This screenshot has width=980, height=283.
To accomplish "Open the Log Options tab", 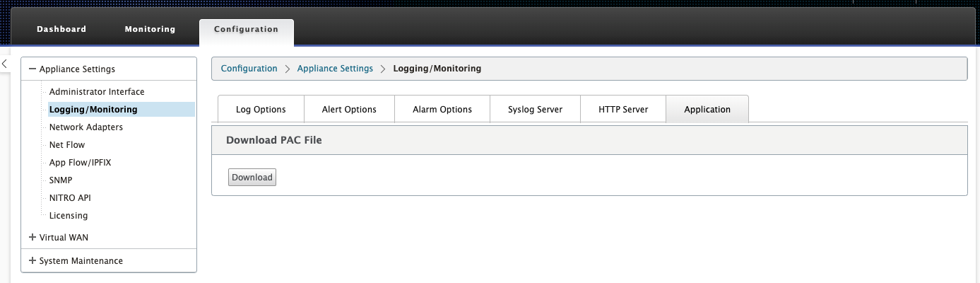I will point(261,110).
